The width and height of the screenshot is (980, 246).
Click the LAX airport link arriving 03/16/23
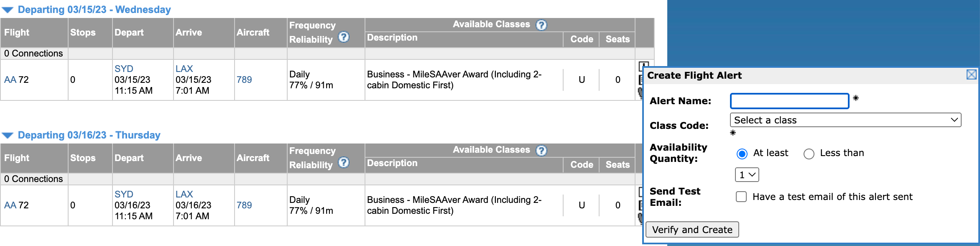(x=184, y=195)
